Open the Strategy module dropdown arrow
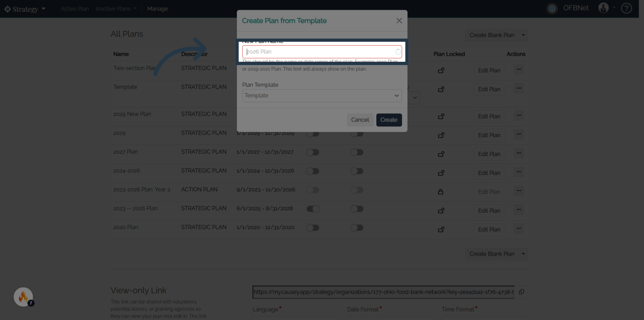 [x=43, y=9]
